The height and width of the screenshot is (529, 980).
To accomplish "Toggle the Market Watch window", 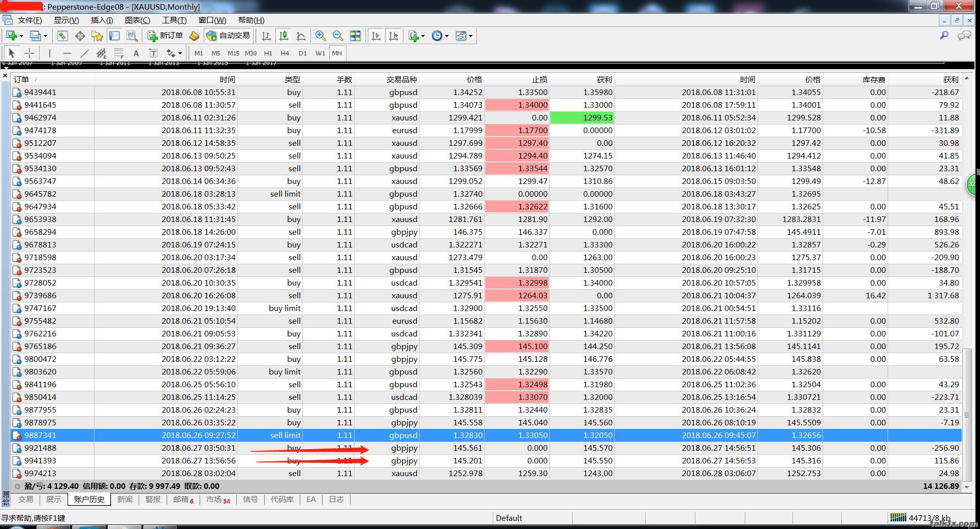I will (62, 36).
